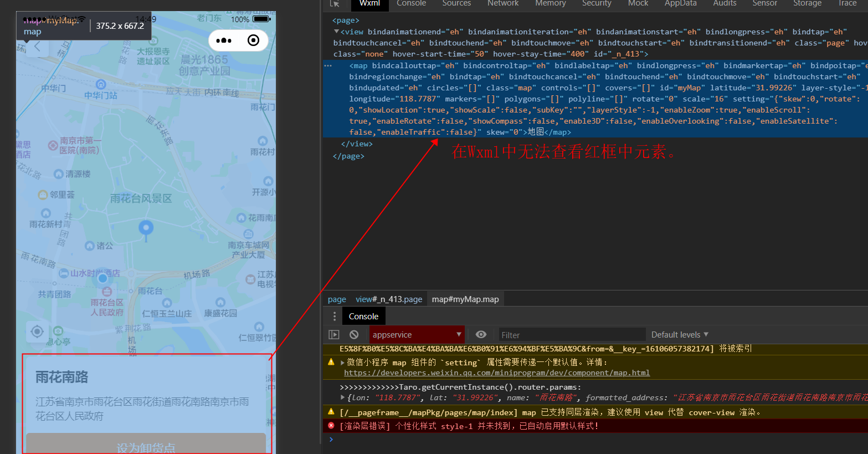
Task: Expand the map setting warning message
Action: (342, 363)
